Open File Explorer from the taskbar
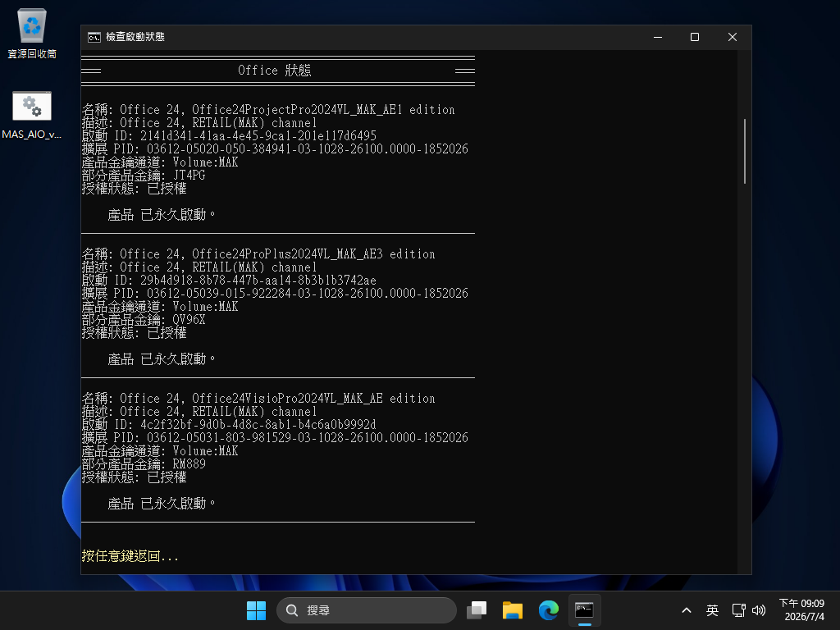 [512, 610]
